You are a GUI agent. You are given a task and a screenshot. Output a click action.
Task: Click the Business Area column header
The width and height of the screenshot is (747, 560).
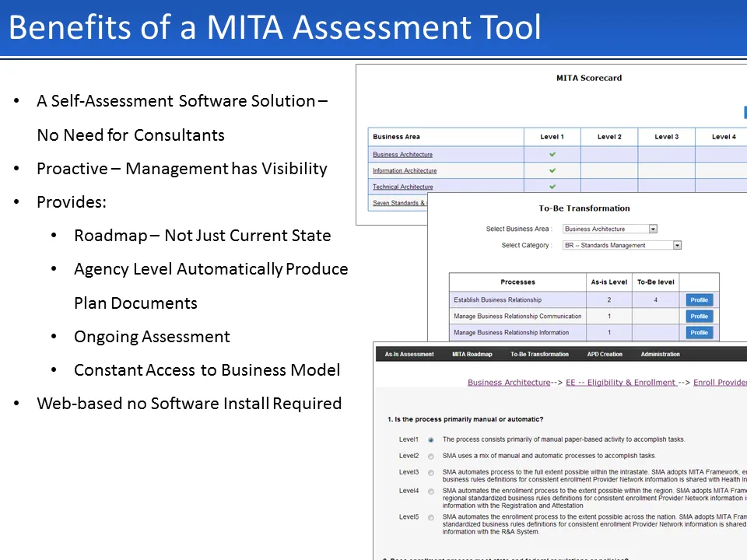tap(446, 137)
